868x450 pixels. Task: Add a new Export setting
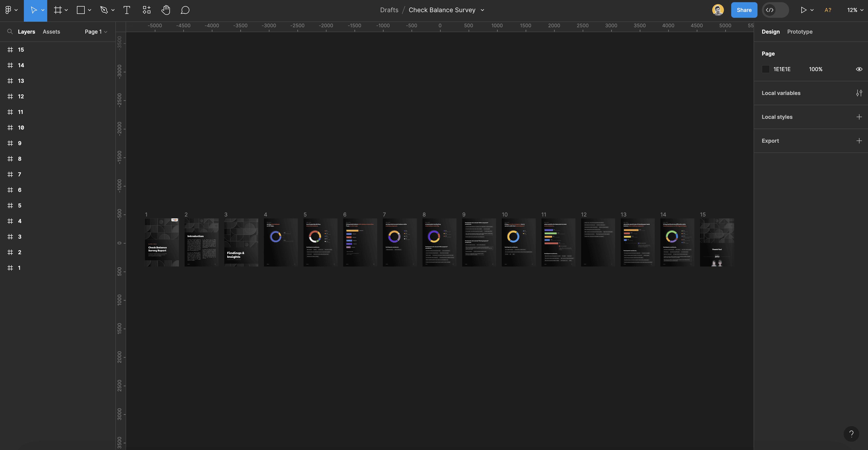pos(859,141)
